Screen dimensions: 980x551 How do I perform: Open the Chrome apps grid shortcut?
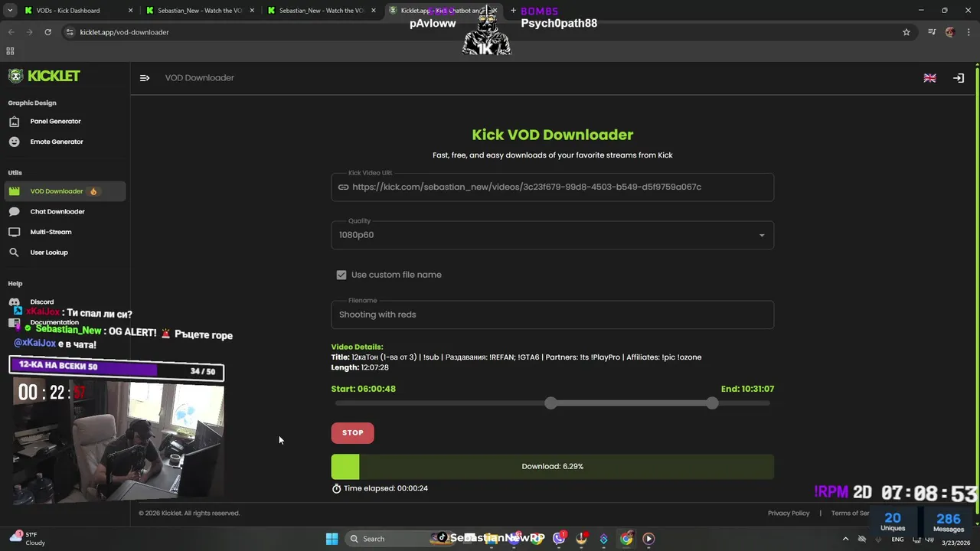click(x=10, y=51)
